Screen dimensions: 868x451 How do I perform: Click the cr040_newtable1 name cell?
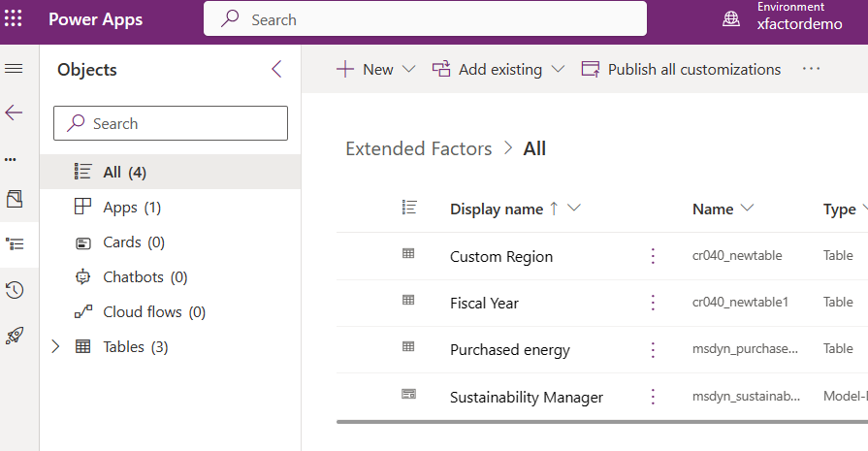740,303
